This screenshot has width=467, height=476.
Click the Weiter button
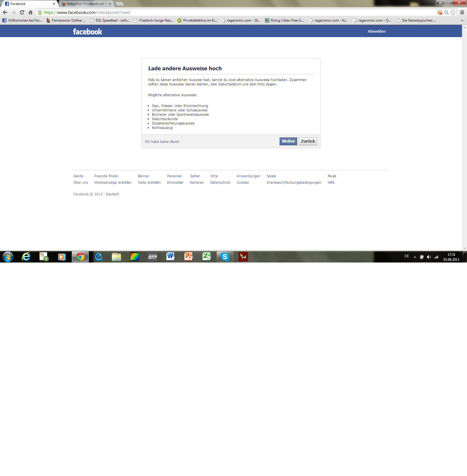click(288, 141)
